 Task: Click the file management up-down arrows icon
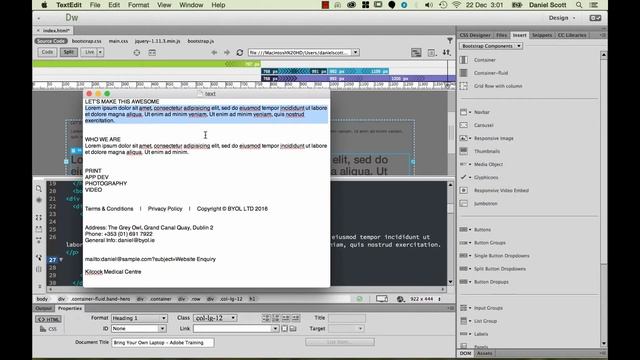[447, 53]
